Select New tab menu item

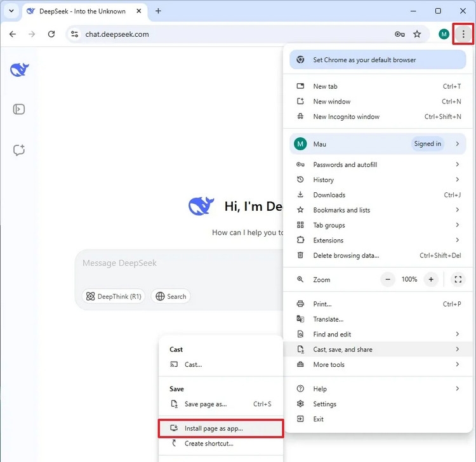coord(378,86)
